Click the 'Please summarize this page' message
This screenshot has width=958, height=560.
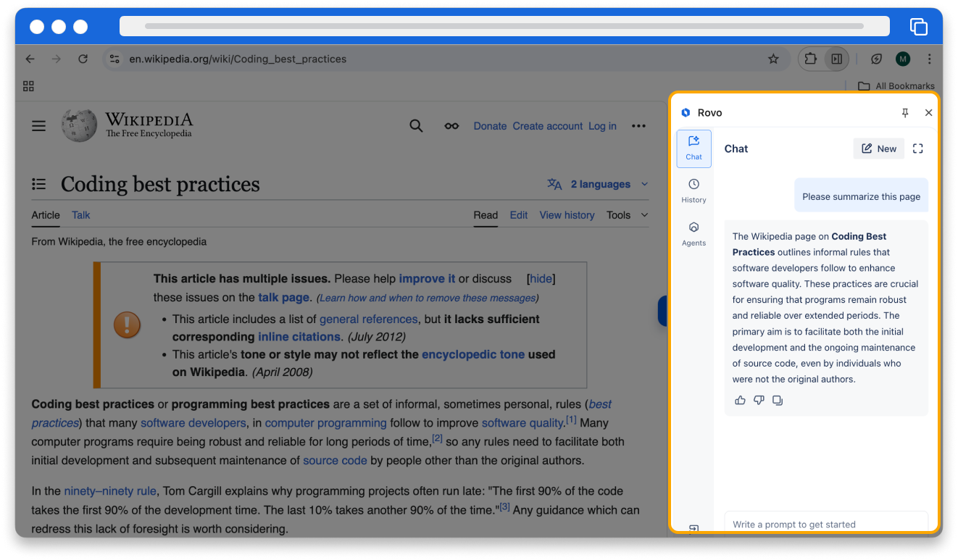(x=861, y=196)
